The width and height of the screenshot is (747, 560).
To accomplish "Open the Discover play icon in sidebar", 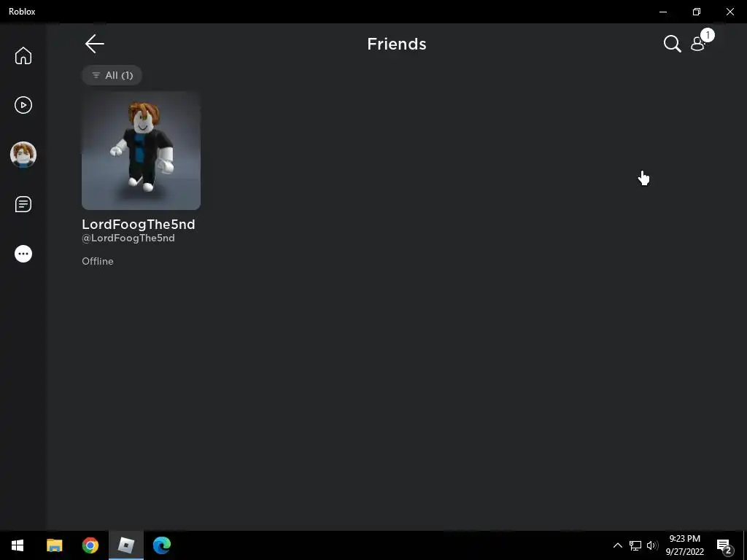I will coord(23,105).
